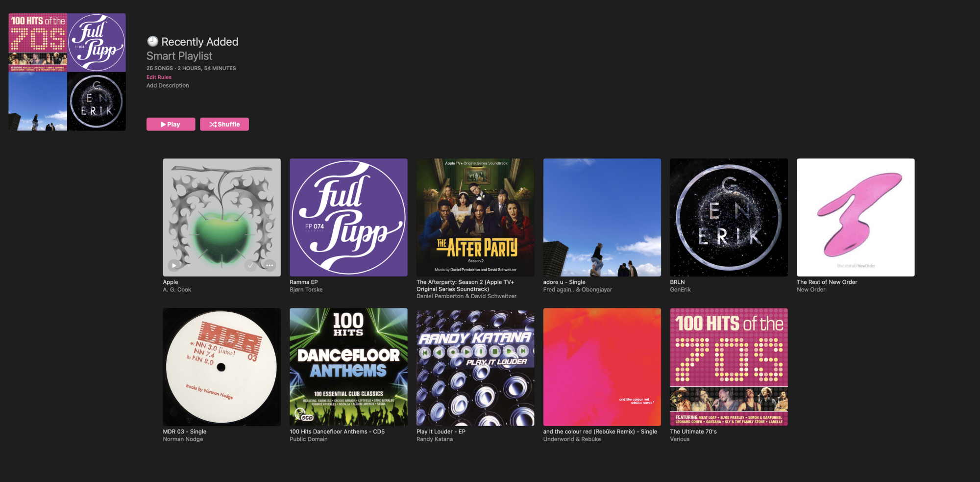Open the 100 Hits Dancefloor Anthems cover
980x482 pixels.
[348, 367]
